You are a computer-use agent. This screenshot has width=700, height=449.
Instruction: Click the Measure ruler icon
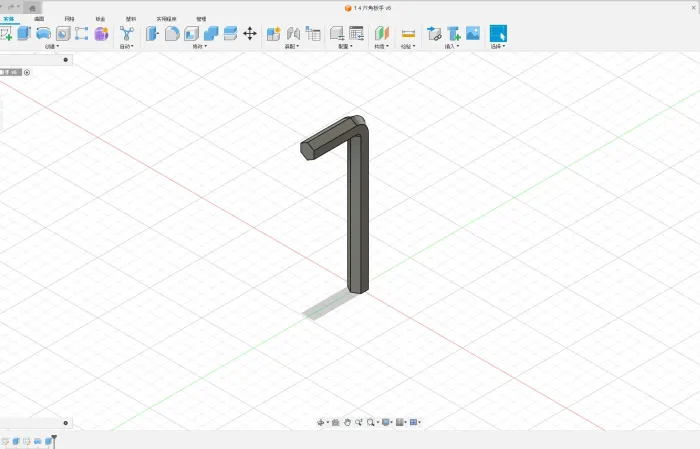[x=408, y=33]
